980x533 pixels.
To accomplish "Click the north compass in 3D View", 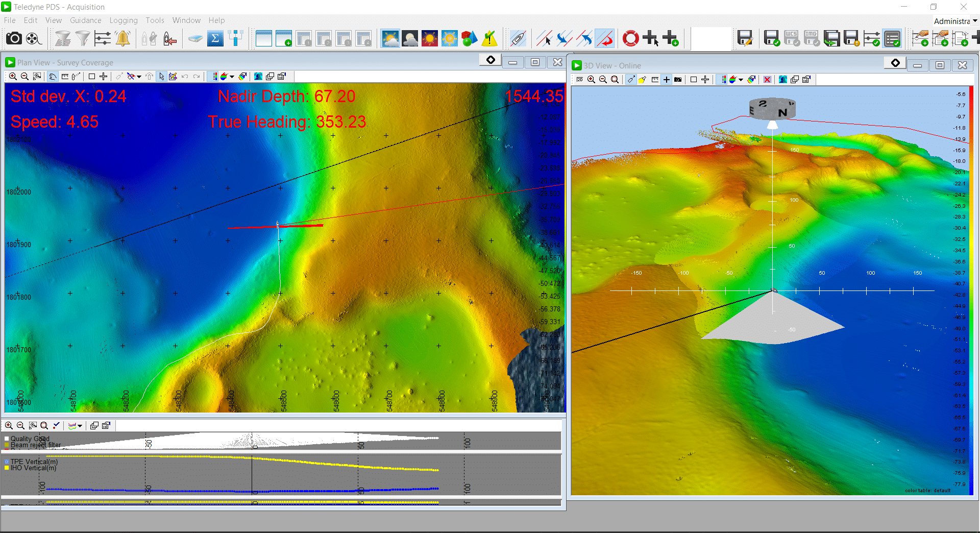I will coord(772,108).
